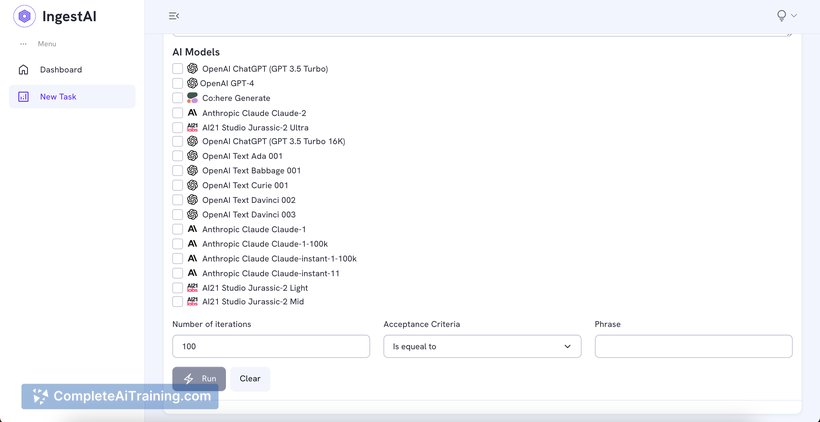Select the Anthropic Claude Claude-2 checkbox
The width and height of the screenshot is (820, 422).
coord(178,113)
